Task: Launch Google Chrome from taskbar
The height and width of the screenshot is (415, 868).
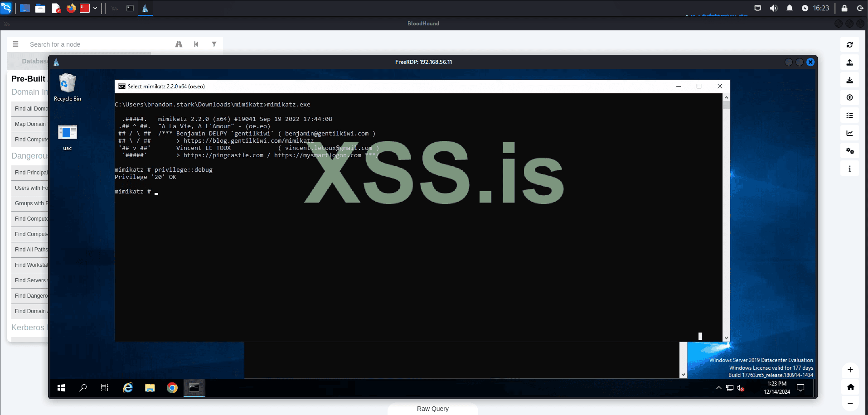Action: (x=172, y=388)
